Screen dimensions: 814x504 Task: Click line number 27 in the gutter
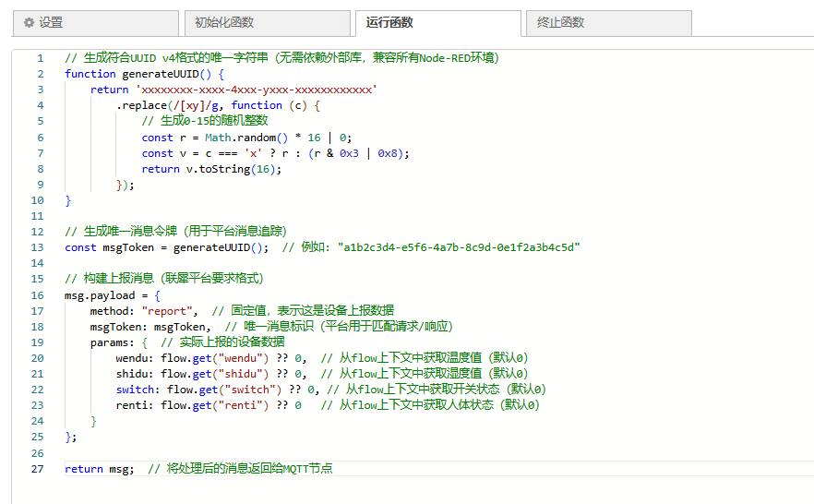[38, 469]
